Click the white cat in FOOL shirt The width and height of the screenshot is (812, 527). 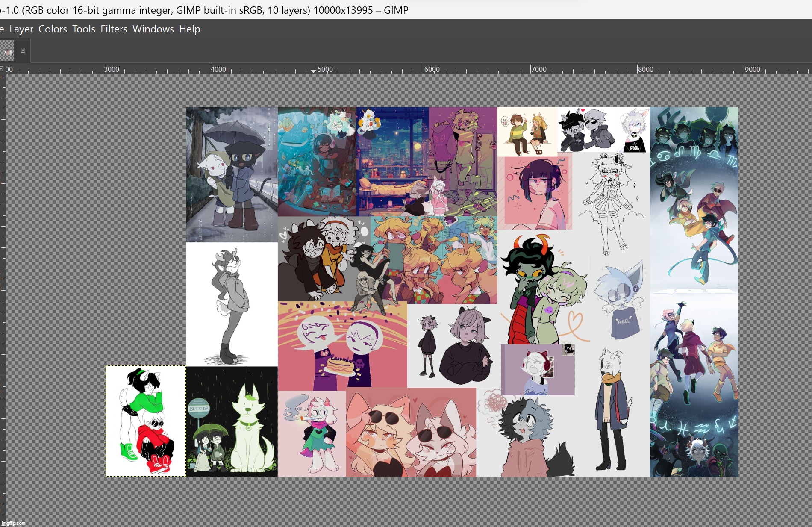(x=633, y=130)
